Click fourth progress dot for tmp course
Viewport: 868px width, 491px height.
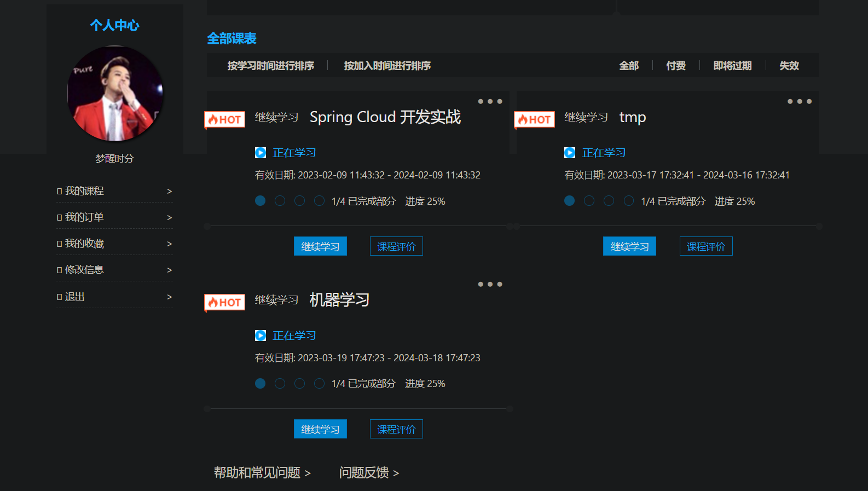click(629, 201)
